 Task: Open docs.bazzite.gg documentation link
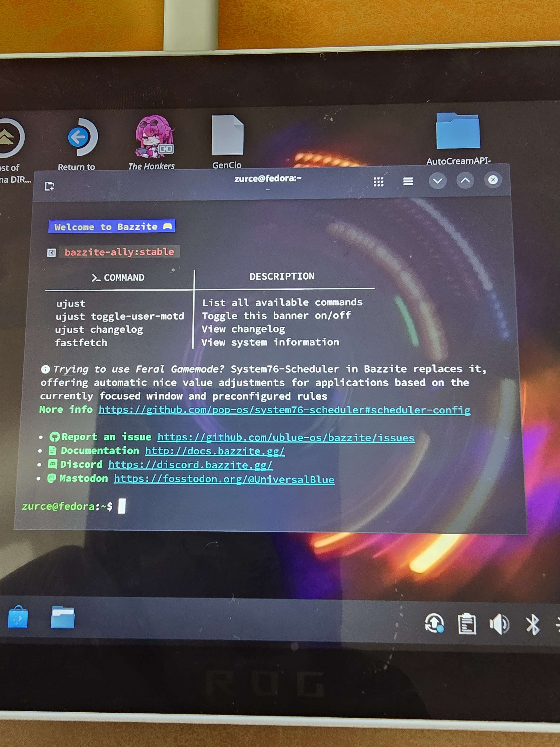(215, 451)
